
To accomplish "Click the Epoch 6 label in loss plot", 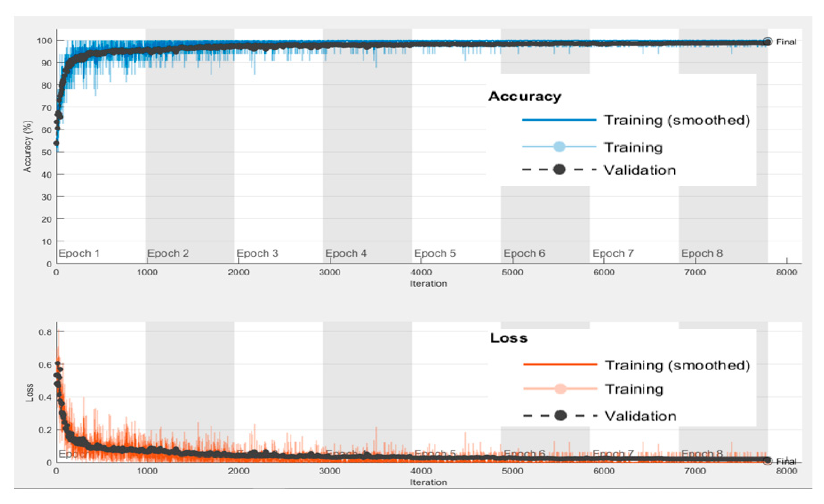I will click(524, 453).
